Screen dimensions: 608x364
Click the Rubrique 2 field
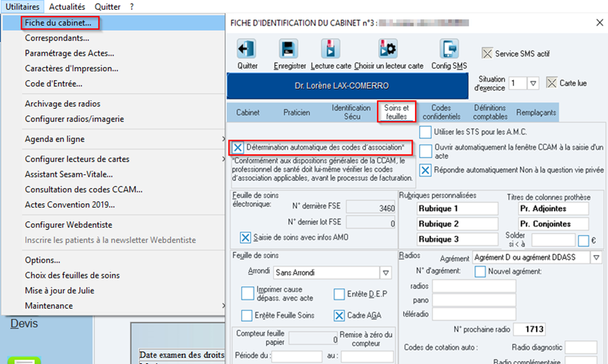coord(457,224)
